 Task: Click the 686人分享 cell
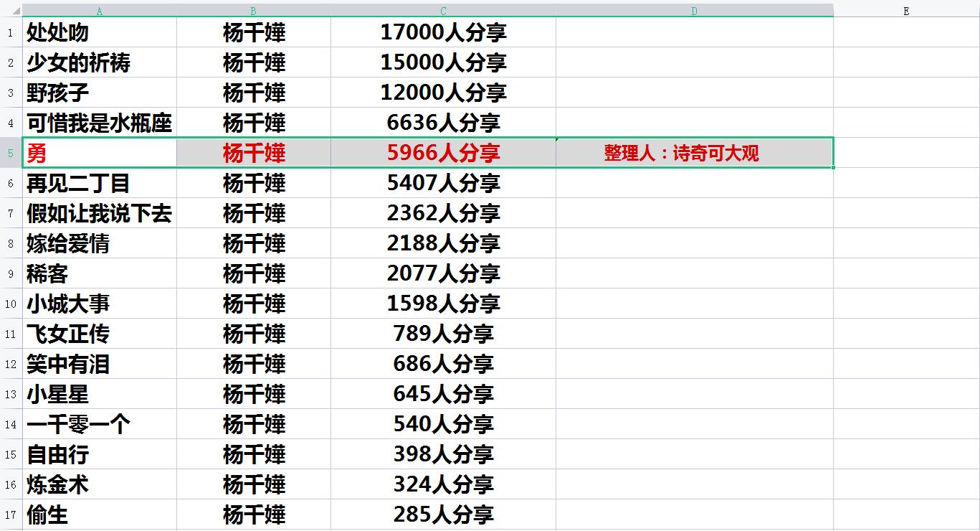click(443, 364)
